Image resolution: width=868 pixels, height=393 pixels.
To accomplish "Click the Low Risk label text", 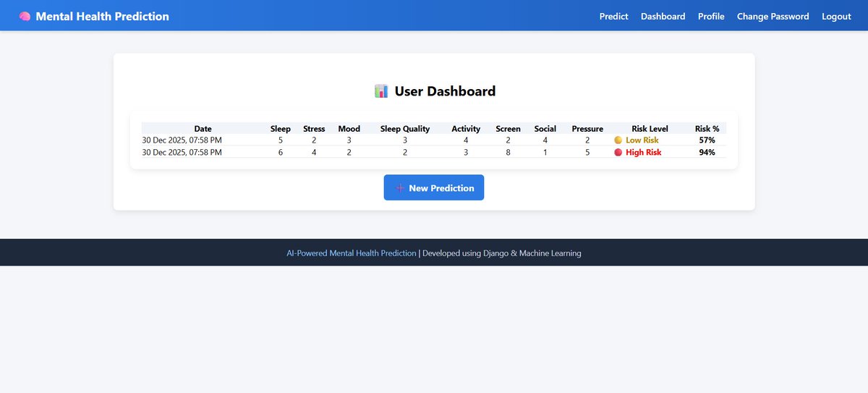I will [642, 140].
